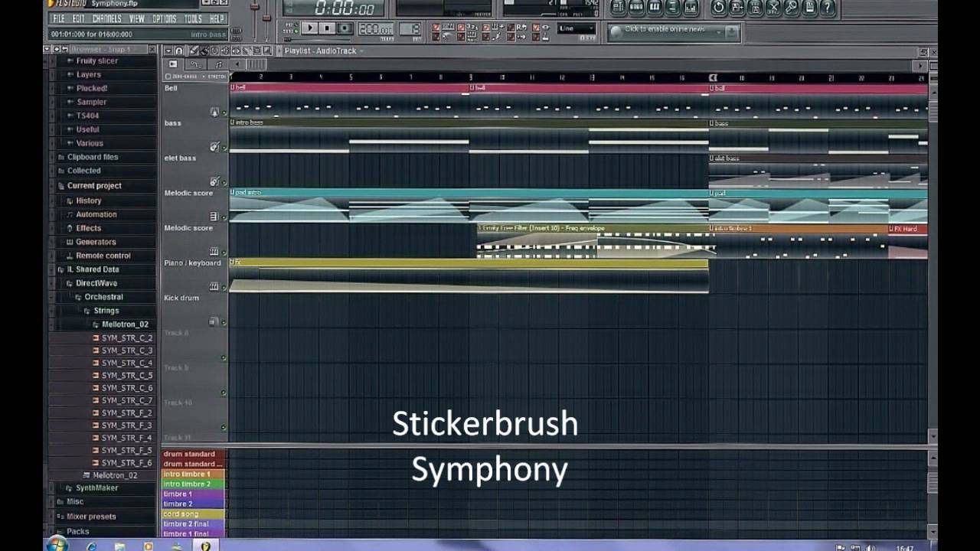
Task: Mute the bass track
Action: [224, 149]
